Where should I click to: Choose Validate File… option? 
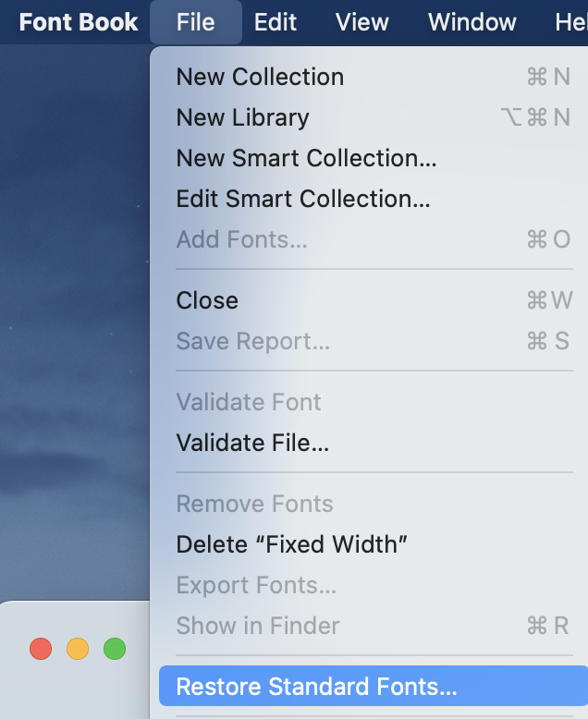click(x=252, y=443)
